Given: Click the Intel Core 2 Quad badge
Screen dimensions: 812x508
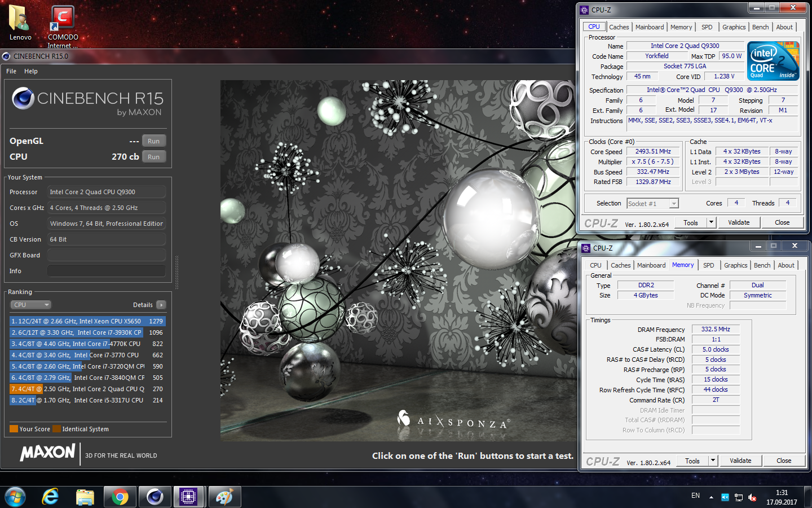Looking at the screenshot, I should (x=773, y=61).
